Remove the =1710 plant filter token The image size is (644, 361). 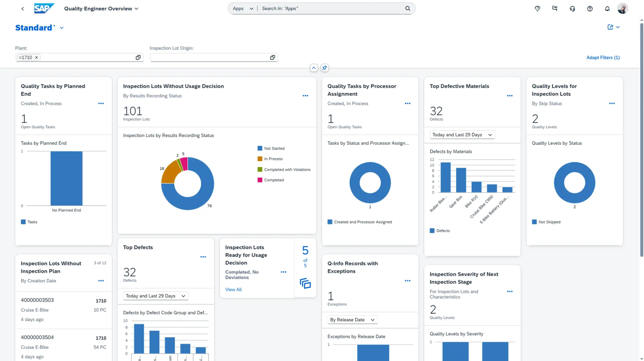pyautogui.click(x=37, y=57)
